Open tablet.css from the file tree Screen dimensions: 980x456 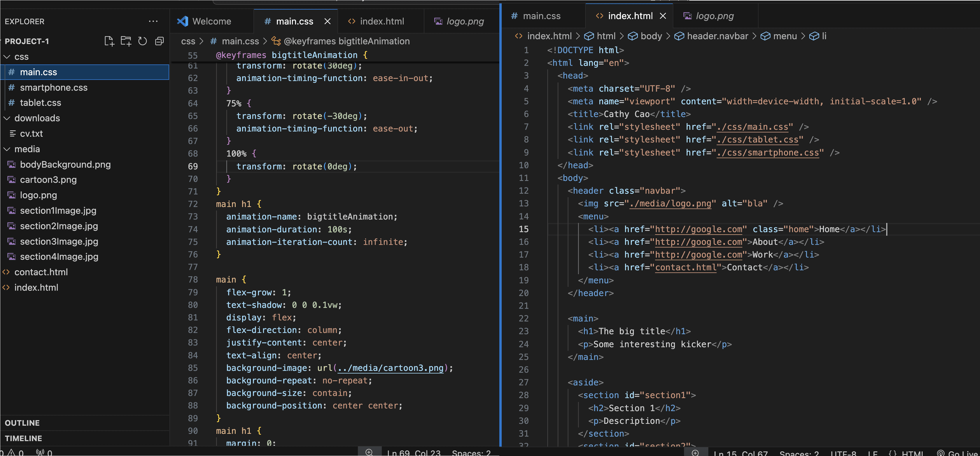coord(85,103)
